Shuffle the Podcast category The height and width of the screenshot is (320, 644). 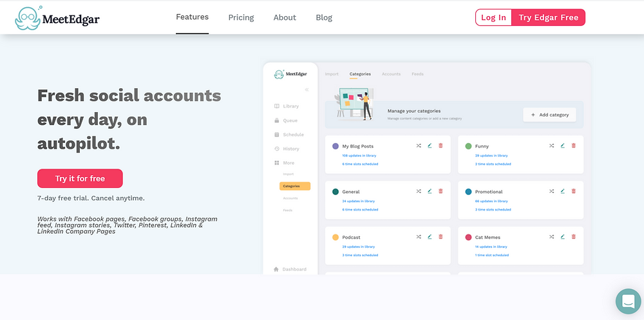pos(419,236)
